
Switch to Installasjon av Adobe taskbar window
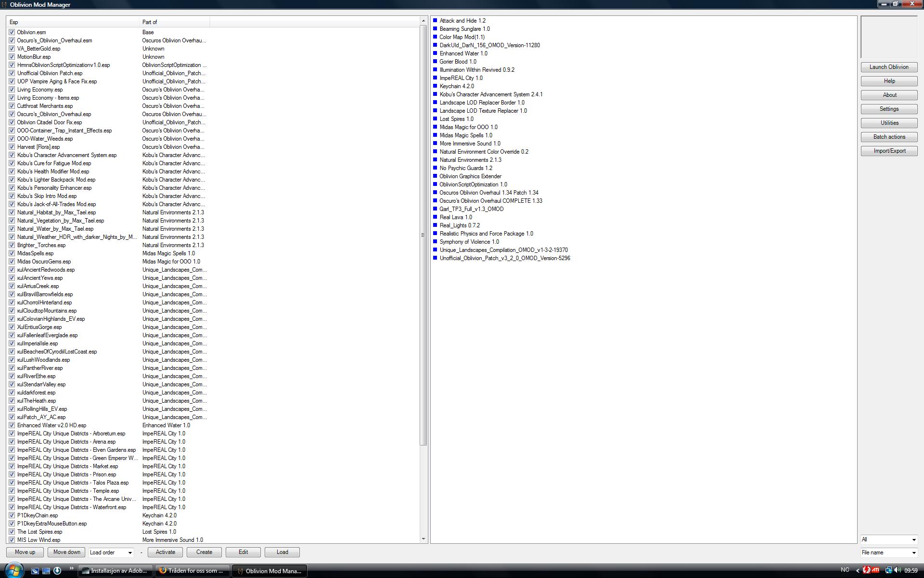click(115, 571)
